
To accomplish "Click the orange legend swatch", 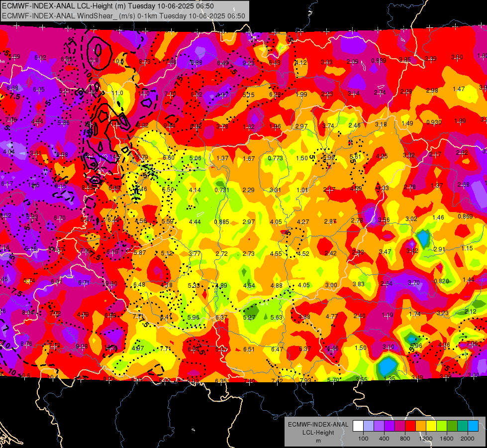I will tap(421, 426).
